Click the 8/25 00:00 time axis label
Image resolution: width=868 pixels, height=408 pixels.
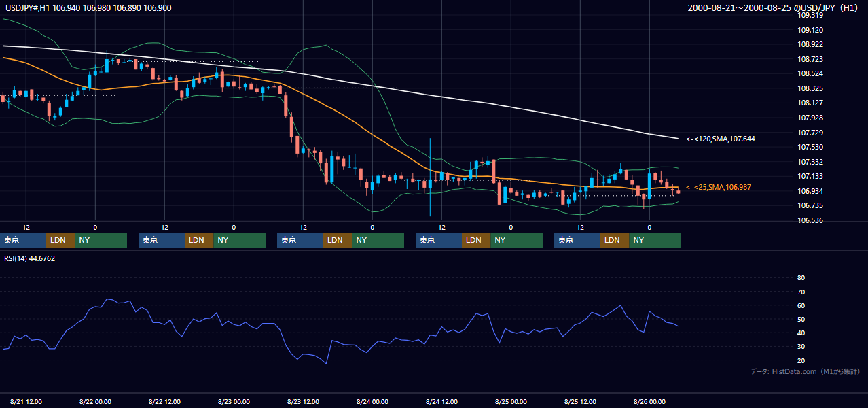(511, 401)
